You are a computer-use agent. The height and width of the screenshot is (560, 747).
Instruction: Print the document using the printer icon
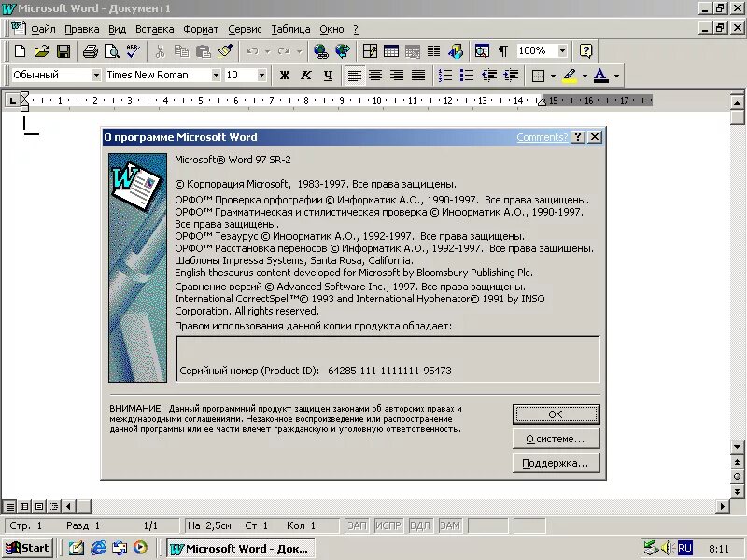pyautogui.click(x=90, y=51)
